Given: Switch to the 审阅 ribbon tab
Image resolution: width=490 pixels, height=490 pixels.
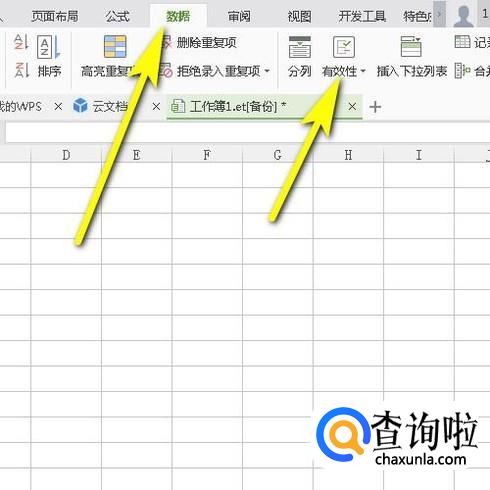Looking at the screenshot, I should 239,16.
